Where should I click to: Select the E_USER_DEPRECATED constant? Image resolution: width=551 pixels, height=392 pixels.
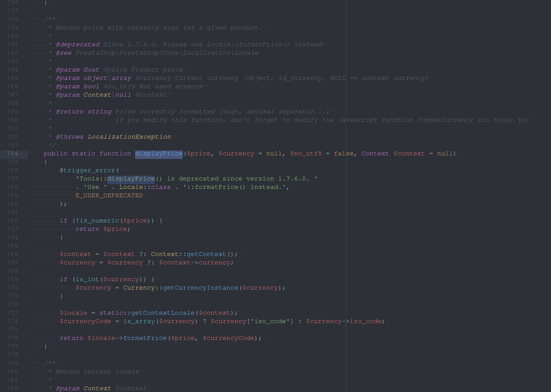109,196
